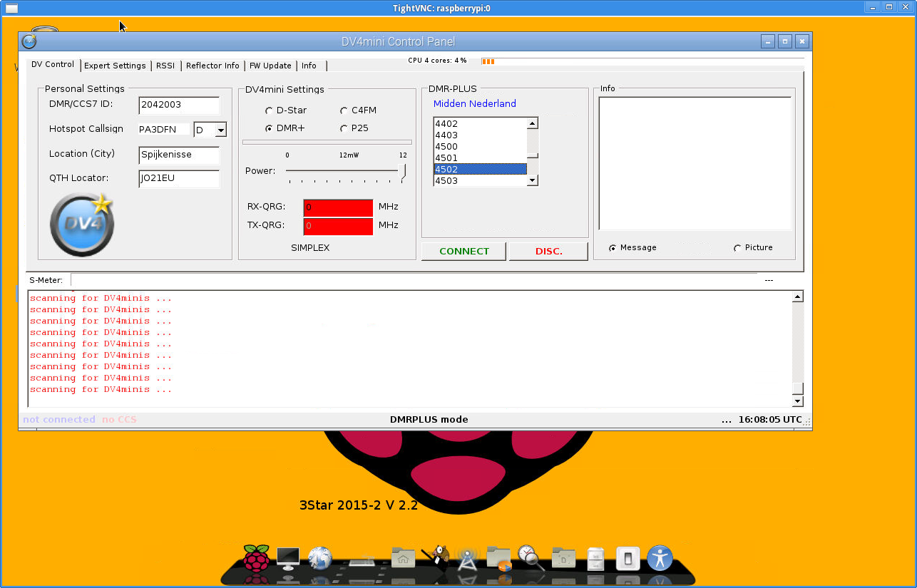
Task: Open the Reflector Info tab
Action: coord(212,66)
